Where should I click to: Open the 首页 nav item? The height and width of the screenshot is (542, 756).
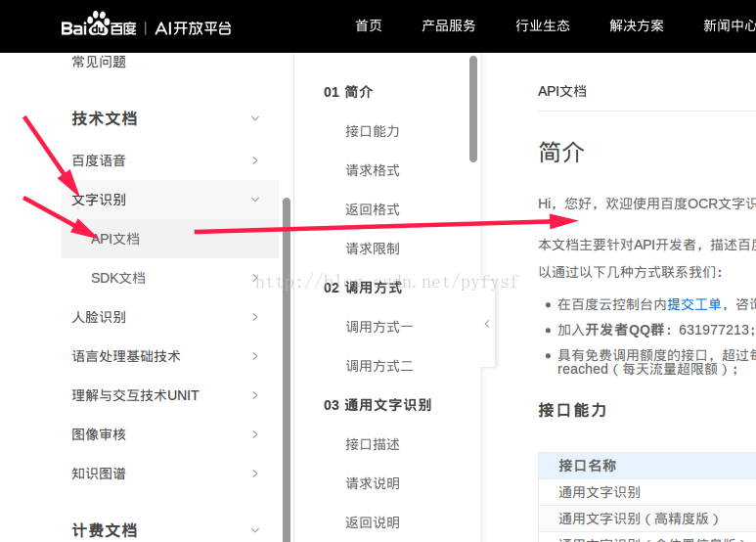click(369, 25)
